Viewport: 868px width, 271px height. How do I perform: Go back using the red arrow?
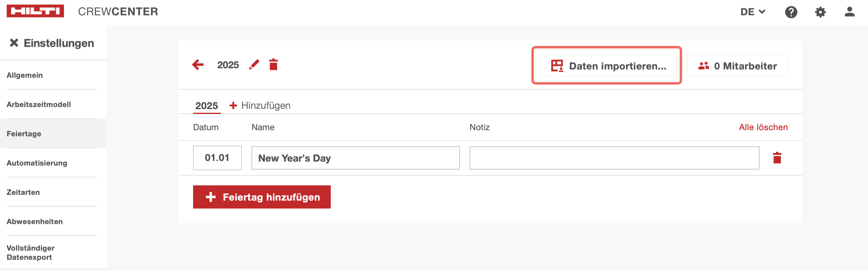pyautogui.click(x=198, y=64)
